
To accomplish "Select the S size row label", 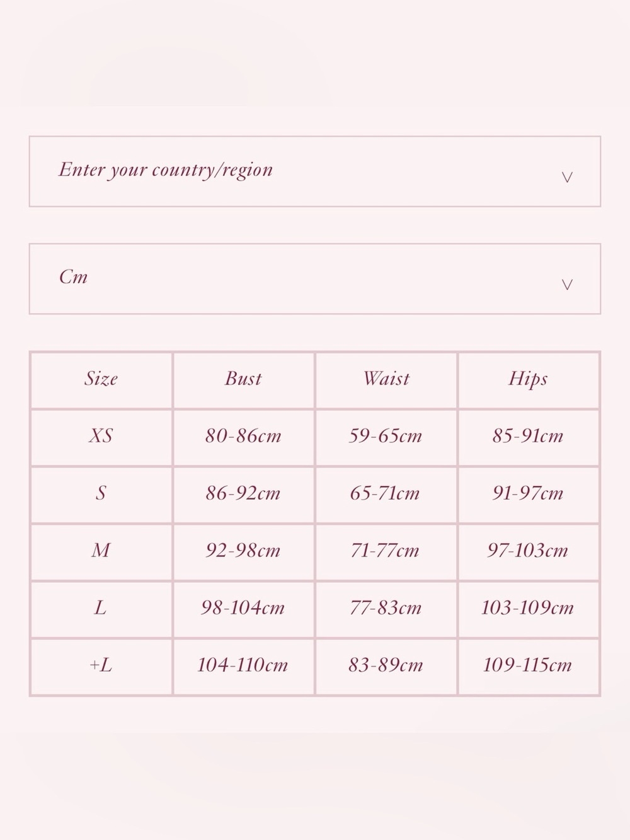I will pyautogui.click(x=101, y=493).
